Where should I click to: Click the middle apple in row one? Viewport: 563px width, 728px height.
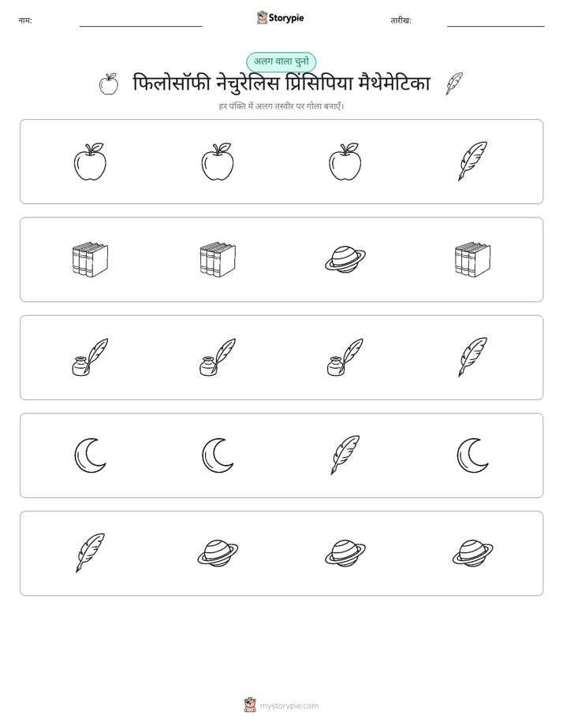tap(218, 161)
